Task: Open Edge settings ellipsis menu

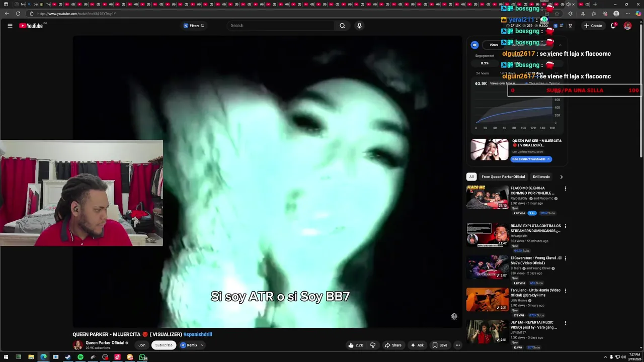Action: (x=627, y=14)
